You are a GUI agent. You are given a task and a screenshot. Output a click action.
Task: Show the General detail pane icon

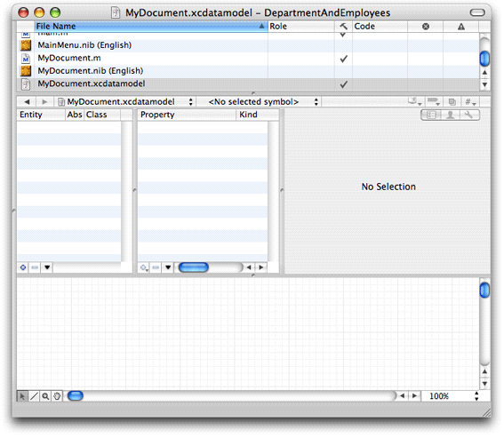pyautogui.click(x=431, y=115)
